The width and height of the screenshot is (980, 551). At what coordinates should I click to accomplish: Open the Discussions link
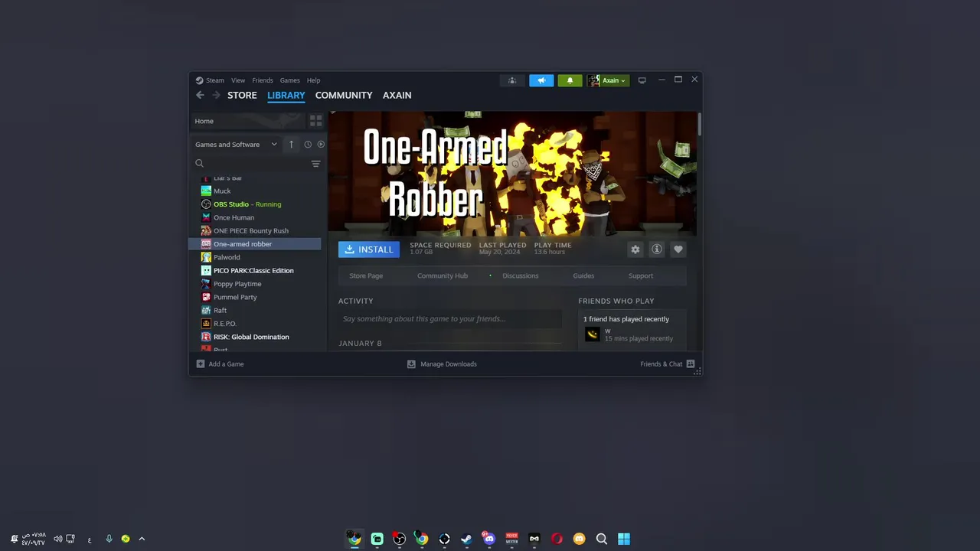(521, 275)
